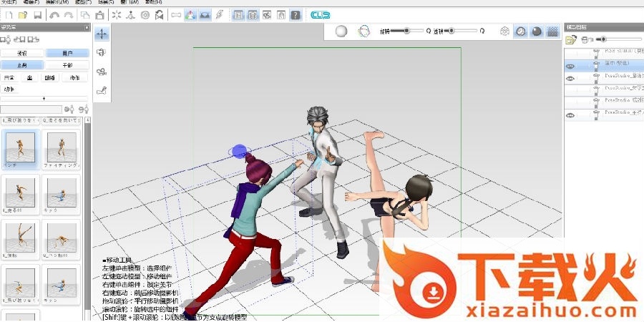Show the hidden first layer in list
The width and height of the screenshot is (644, 322).
[570, 52]
